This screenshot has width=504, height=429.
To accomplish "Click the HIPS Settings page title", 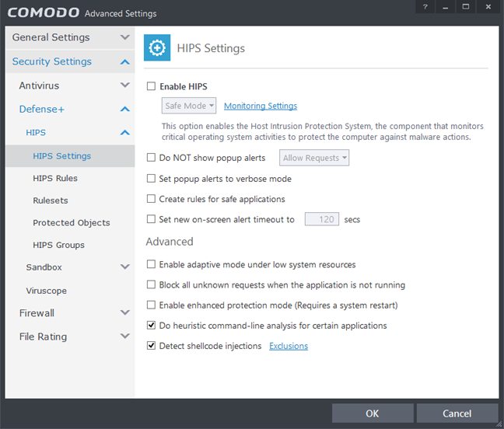I will pos(211,48).
